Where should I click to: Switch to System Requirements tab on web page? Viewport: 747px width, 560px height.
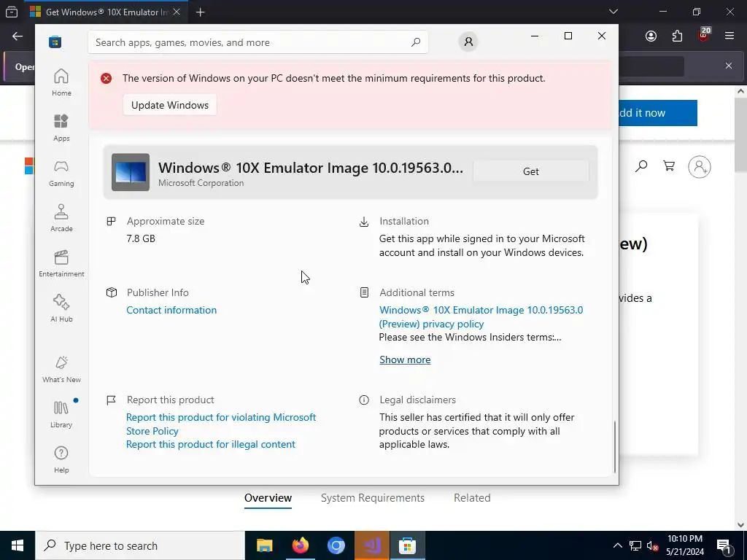373,498
